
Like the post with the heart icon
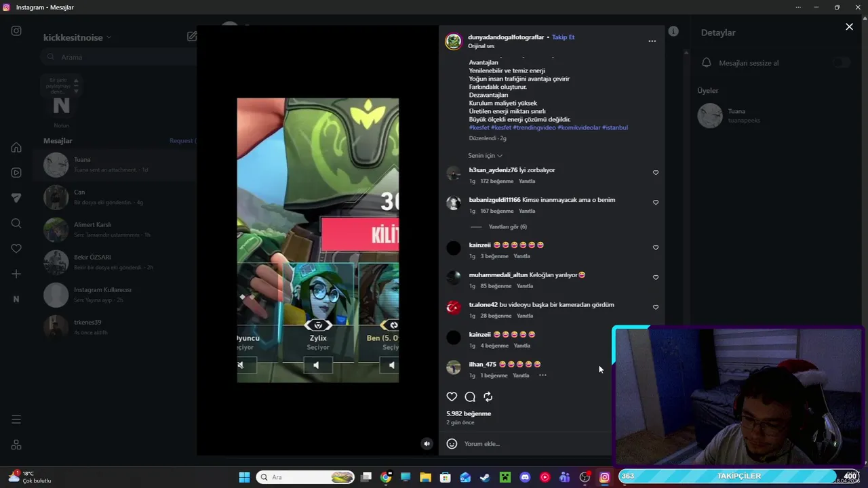click(452, 397)
